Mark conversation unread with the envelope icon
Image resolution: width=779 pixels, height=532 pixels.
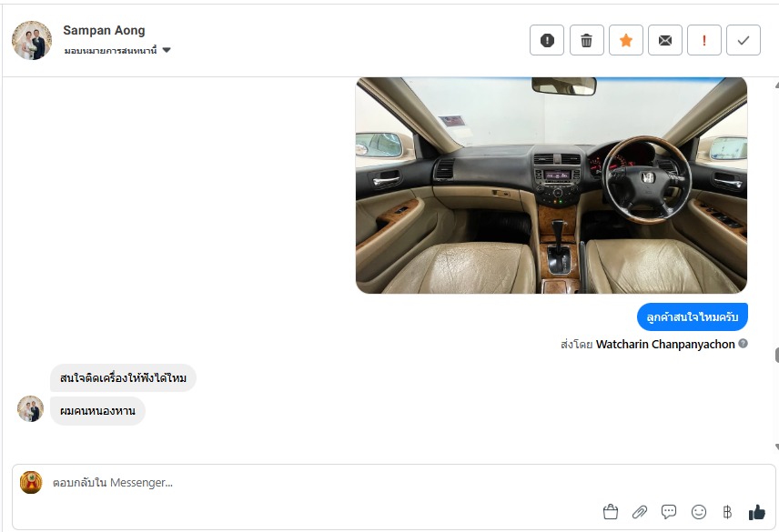point(665,40)
